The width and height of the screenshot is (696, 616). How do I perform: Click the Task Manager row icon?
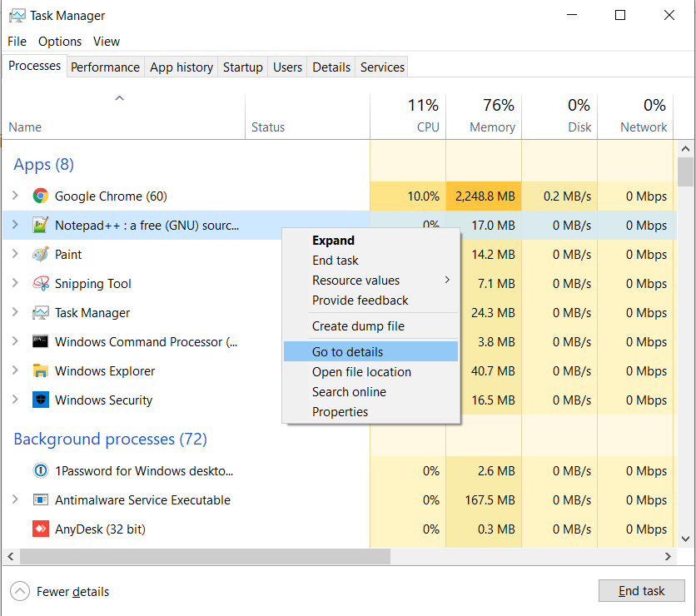tap(41, 312)
